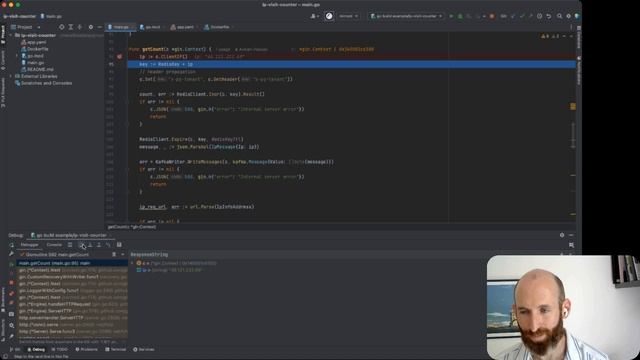The image size is (640, 360).
Task: Toggle the breakpoint on ClientIP line gutter
Action: coord(120,57)
